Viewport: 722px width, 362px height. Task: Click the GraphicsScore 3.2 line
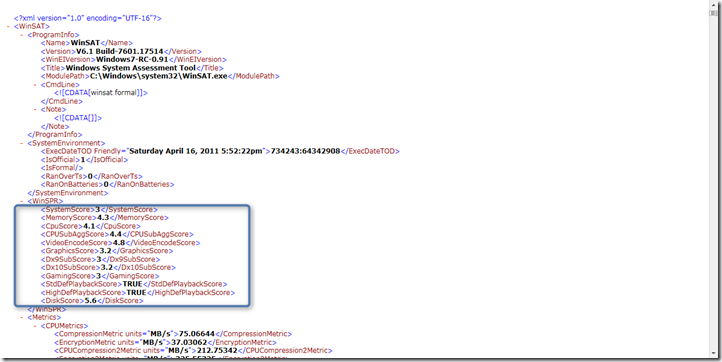107,251
